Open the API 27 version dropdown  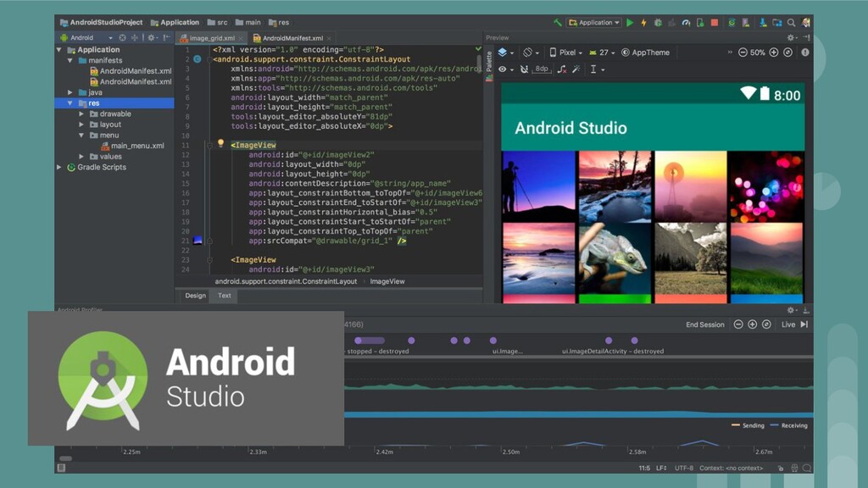(x=603, y=53)
